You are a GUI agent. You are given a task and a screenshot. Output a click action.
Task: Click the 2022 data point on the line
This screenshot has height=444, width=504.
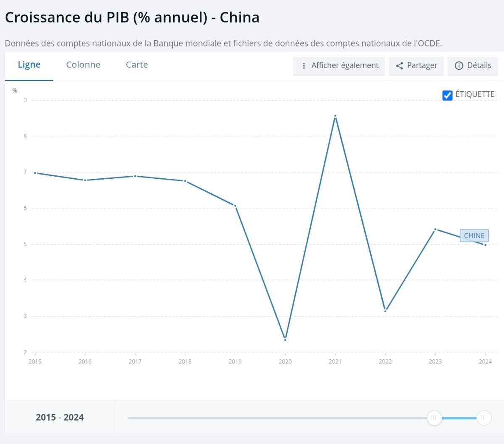[x=385, y=311]
